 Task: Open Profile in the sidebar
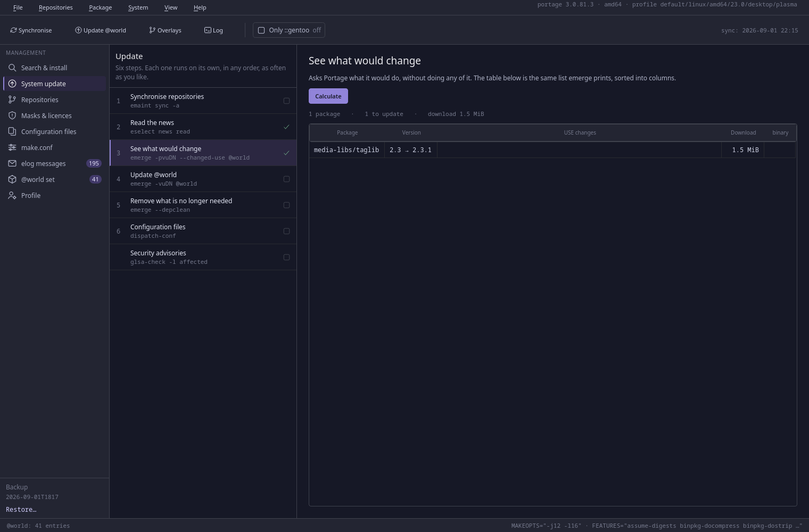tap(54, 195)
